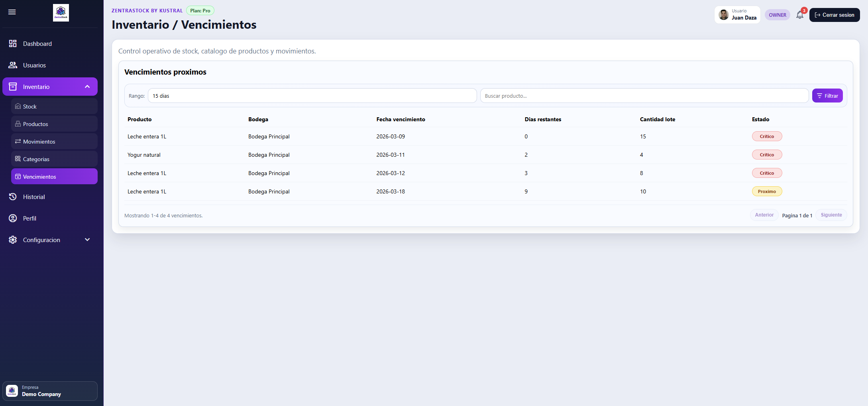Click the date 2026-03-18

point(391,191)
